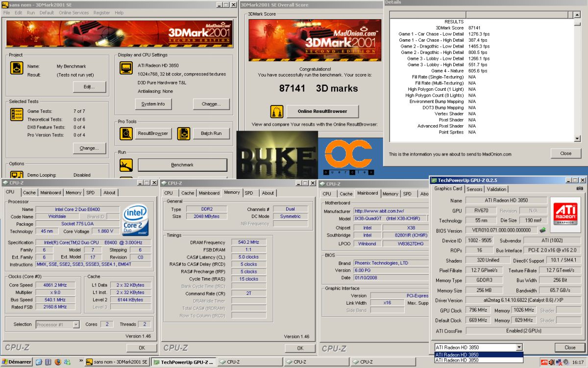Image resolution: width=588 pixels, height=368 pixels.
Task: Click the ATI Radeon logo in GPU-Z
Action: 565,214
